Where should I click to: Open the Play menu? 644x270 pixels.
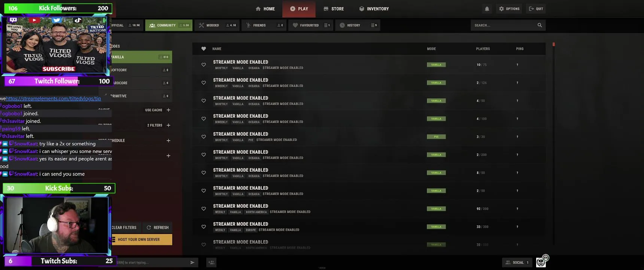pos(299,9)
